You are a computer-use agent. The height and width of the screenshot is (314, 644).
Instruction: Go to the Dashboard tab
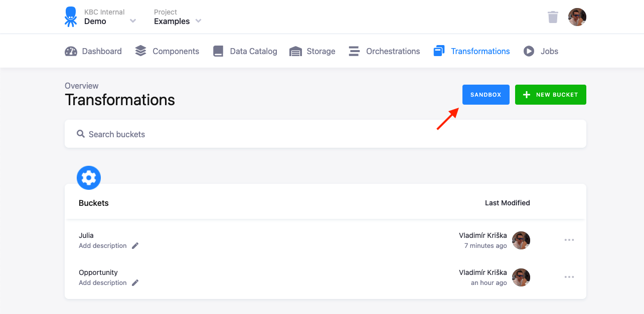(x=93, y=51)
